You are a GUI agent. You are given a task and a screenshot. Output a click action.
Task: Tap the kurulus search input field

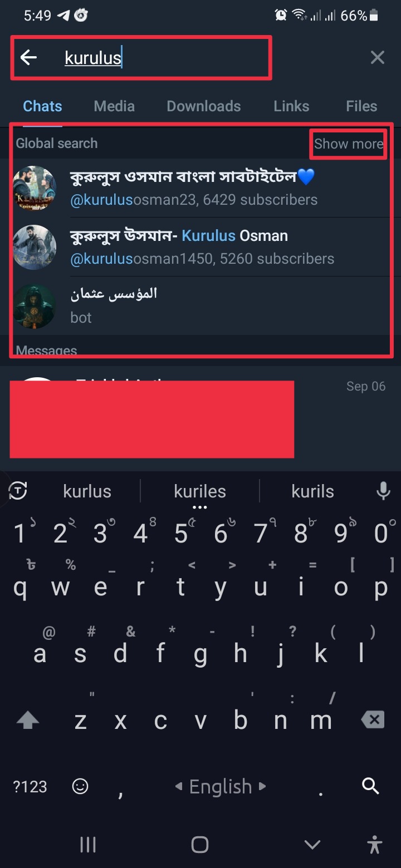(141, 57)
